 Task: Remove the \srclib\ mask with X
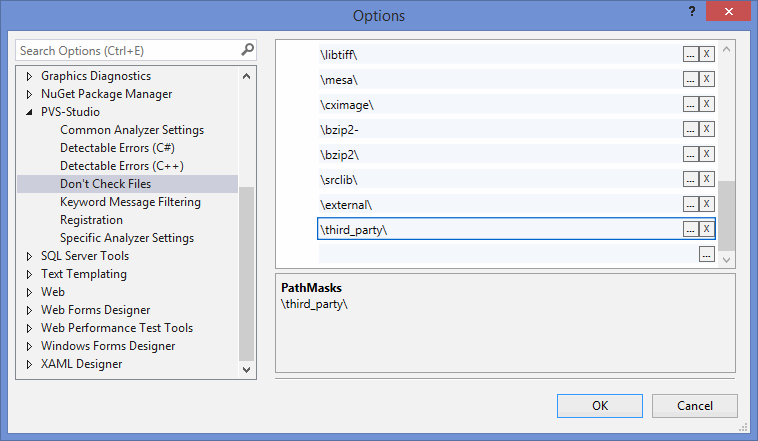(706, 179)
